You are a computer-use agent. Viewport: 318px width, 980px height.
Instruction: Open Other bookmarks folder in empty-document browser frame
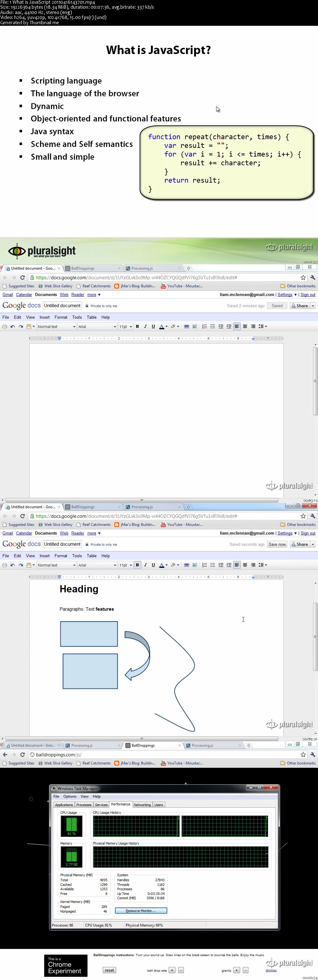pos(298,286)
